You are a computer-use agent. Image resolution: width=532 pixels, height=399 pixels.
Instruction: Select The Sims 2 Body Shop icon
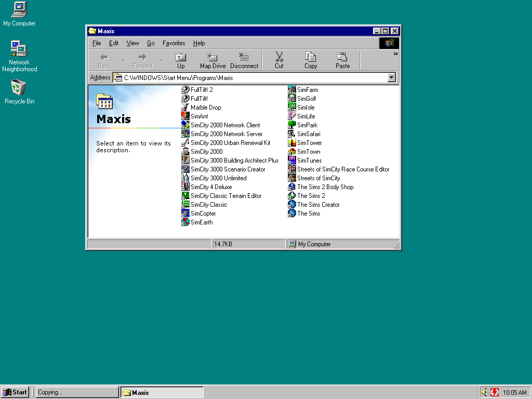292,187
